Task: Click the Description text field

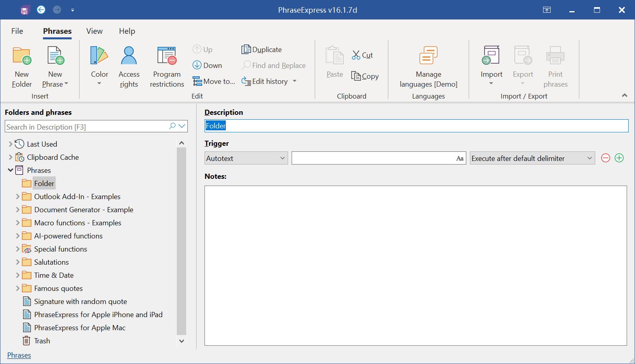Action: tap(416, 126)
